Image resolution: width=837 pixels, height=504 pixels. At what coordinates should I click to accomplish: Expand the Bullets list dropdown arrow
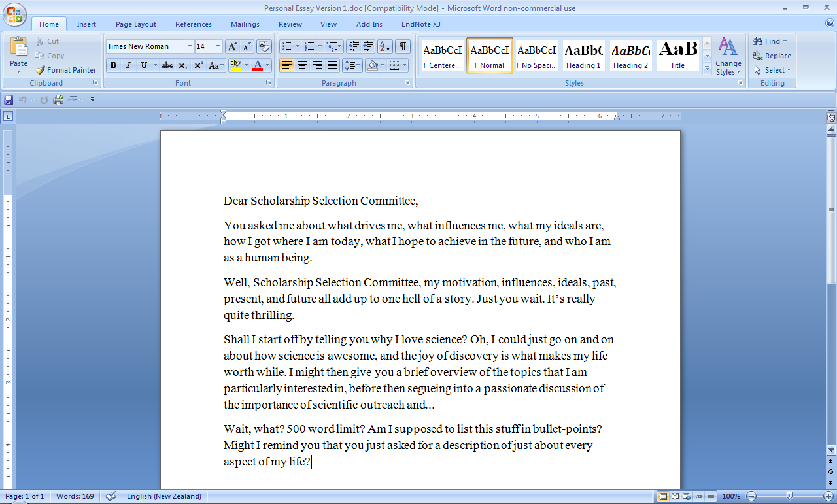(297, 46)
